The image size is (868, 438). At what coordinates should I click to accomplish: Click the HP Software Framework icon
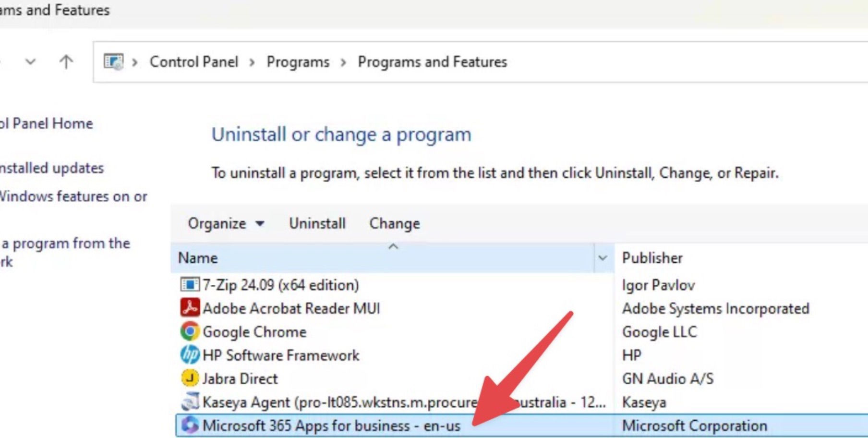(190, 355)
